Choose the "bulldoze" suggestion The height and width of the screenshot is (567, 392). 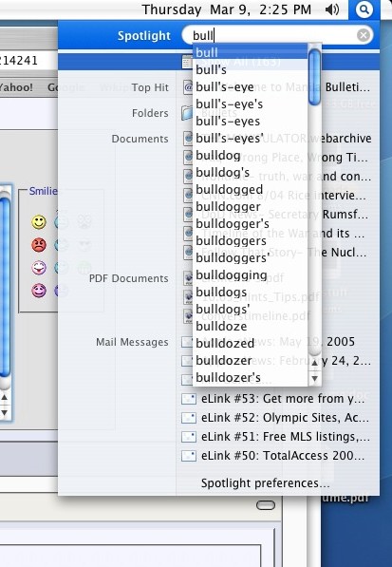point(250,327)
